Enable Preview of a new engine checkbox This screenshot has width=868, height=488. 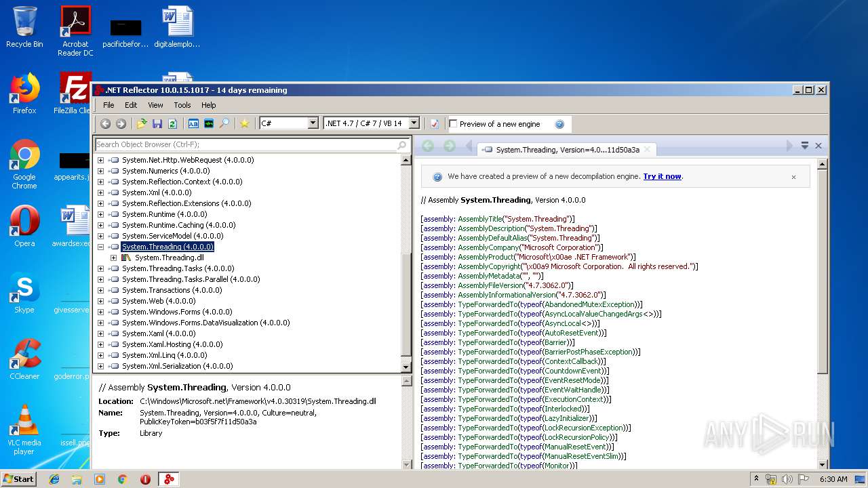pos(453,124)
